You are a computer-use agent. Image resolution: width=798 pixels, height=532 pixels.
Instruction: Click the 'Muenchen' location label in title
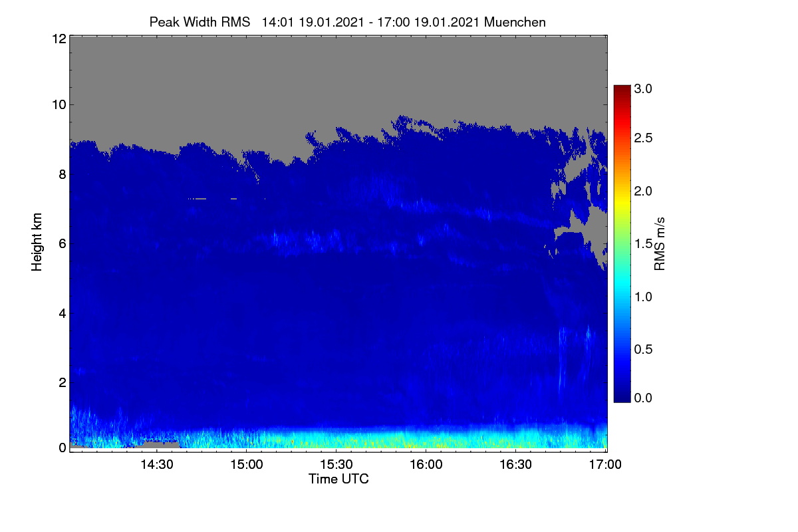click(x=515, y=22)
